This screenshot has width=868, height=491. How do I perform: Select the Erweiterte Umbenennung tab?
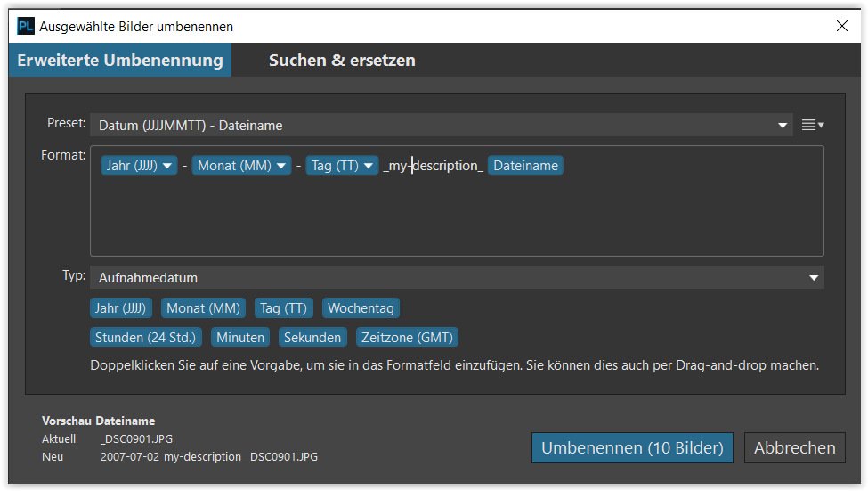point(120,61)
